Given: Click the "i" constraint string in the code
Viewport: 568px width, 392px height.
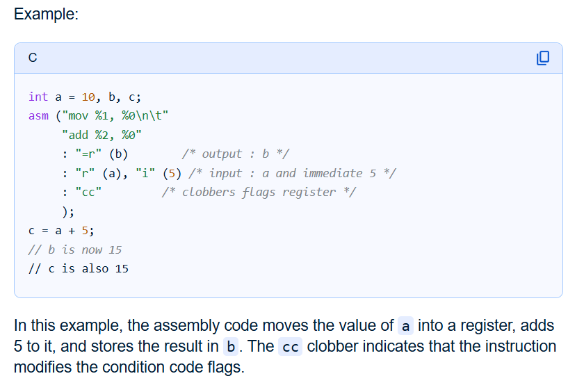Looking at the screenshot, I should [x=146, y=173].
